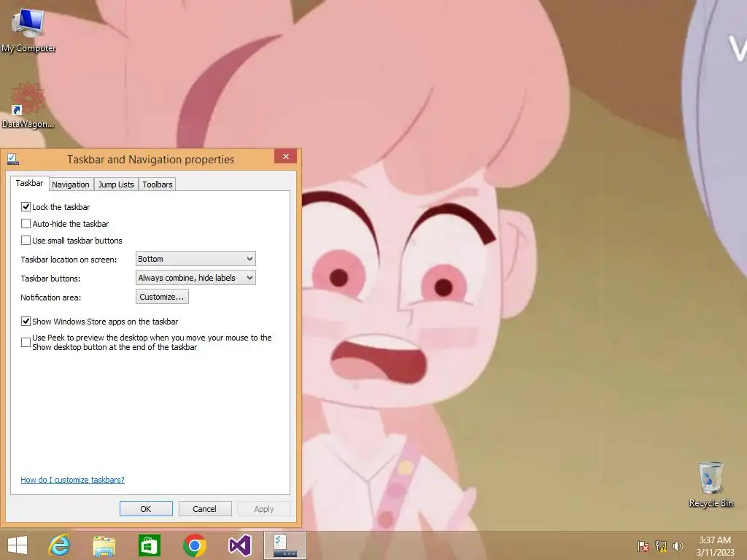This screenshot has width=747, height=560.
Task: Click the network status tray icon
Action: click(x=661, y=545)
